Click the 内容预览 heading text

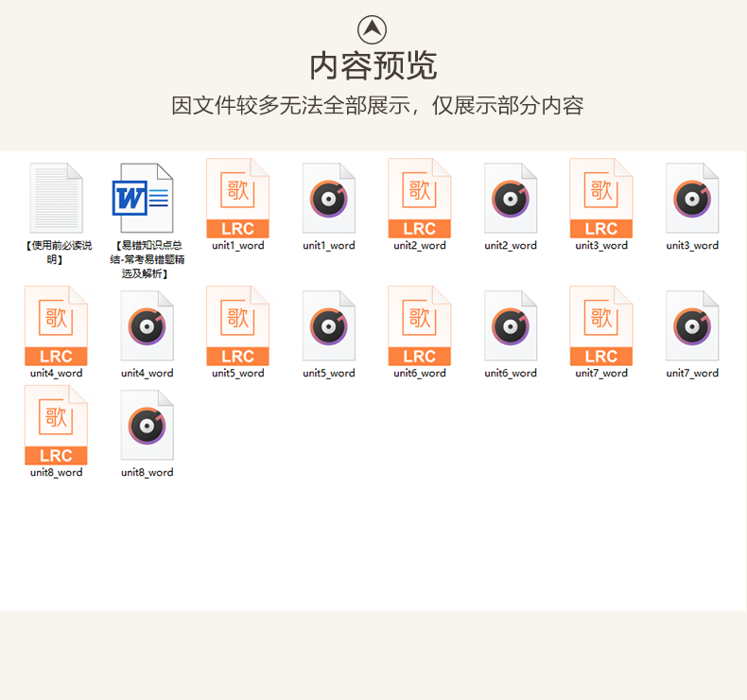click(373, 66)
